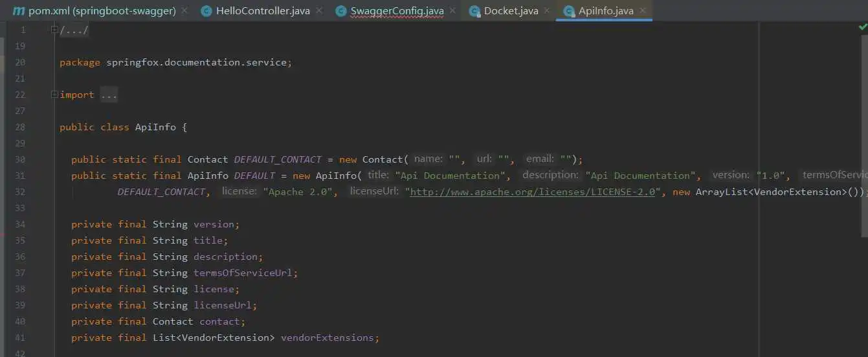
Task: Close the SwaggerConfig.java tab
Action: [x=452, y=11]
